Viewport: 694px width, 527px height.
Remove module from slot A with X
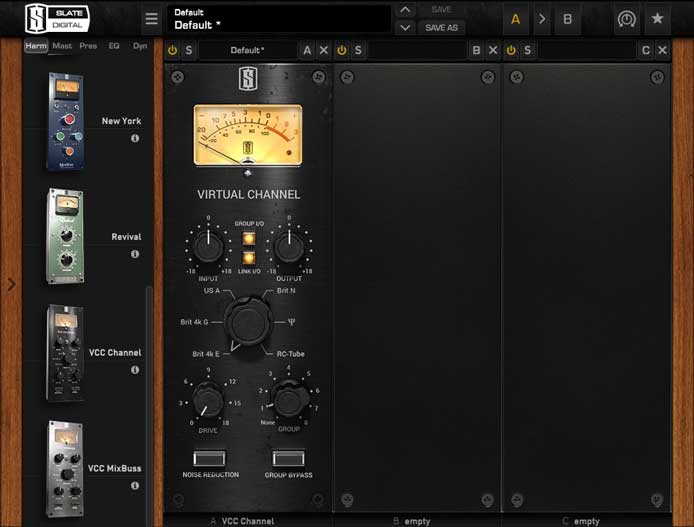(324, 50)
